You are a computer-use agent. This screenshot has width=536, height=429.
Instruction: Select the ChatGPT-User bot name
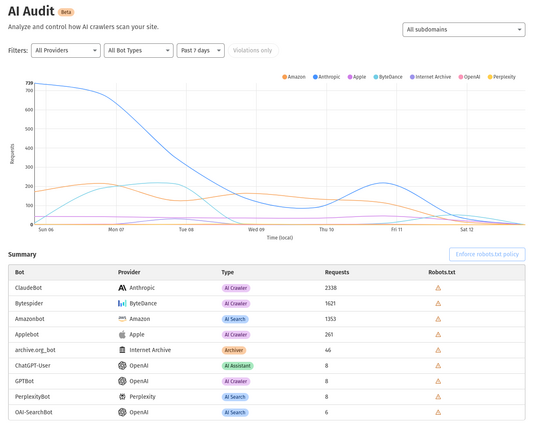pos(32,366)
